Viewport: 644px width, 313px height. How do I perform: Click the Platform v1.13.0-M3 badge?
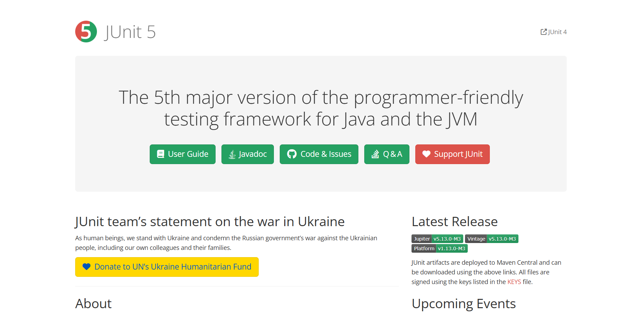[x=439, y=249]
